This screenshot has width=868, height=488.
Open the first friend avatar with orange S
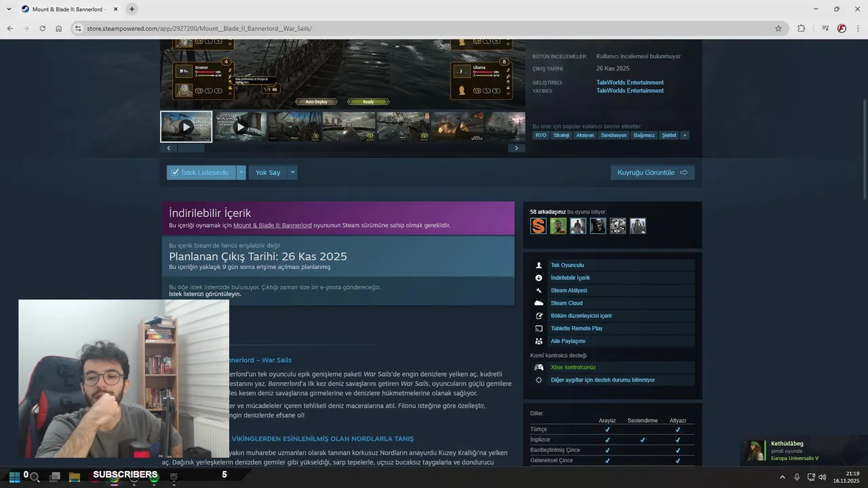(x=538, y=226)
